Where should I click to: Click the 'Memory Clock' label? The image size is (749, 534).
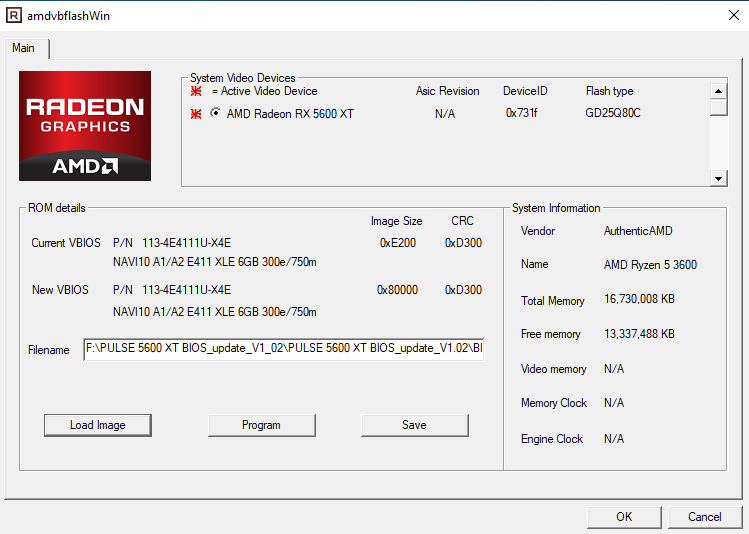coord(554,403)
